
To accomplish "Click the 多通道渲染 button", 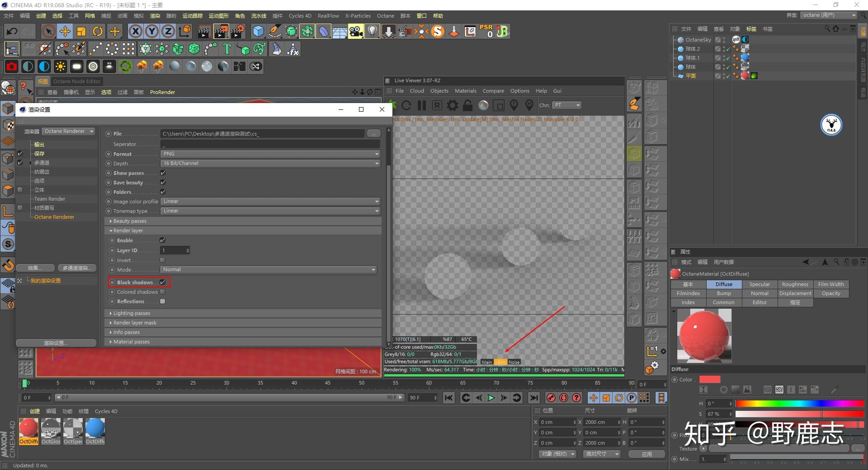I will 77,268.
